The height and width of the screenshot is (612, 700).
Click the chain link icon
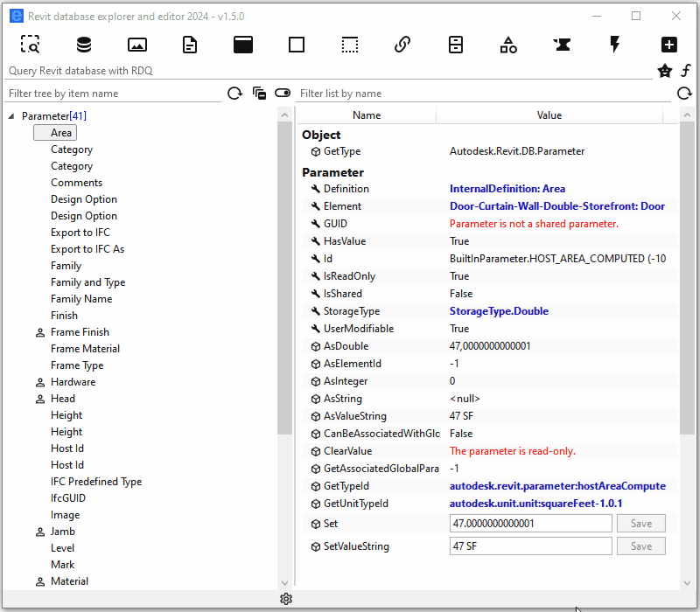coord(402,45)
